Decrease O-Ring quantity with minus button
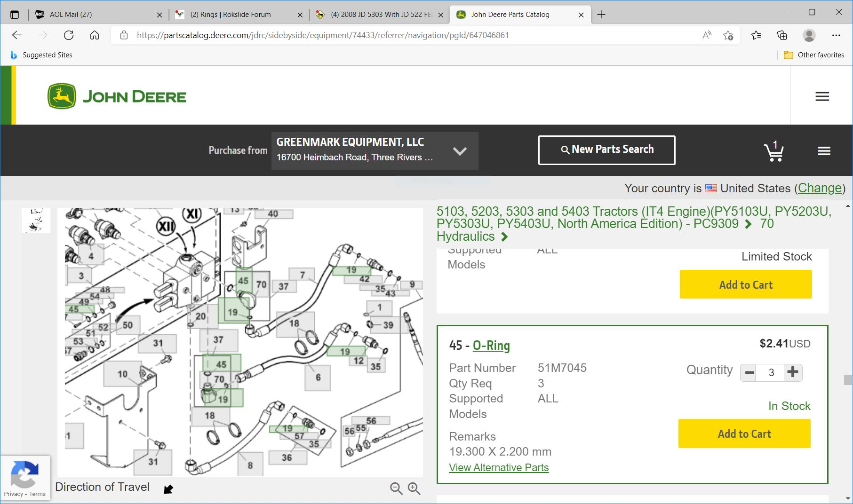Screen dimensions: 853x504 [749, 373]
